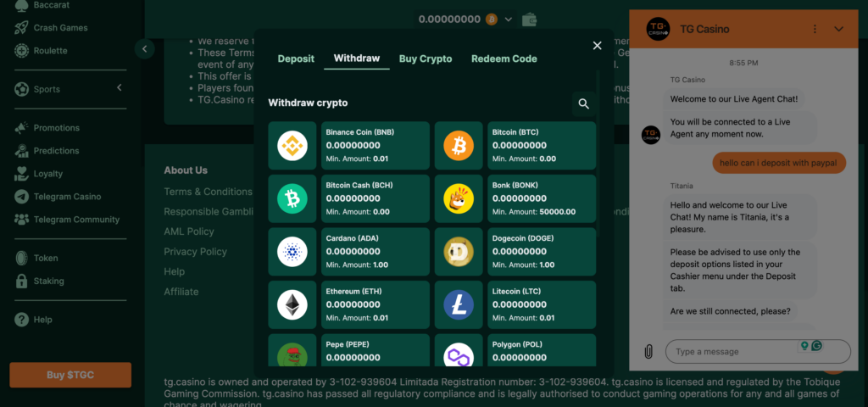Click 'Are we still connected, please?' message
Screen dimensions: 868x407
(730, 311)
